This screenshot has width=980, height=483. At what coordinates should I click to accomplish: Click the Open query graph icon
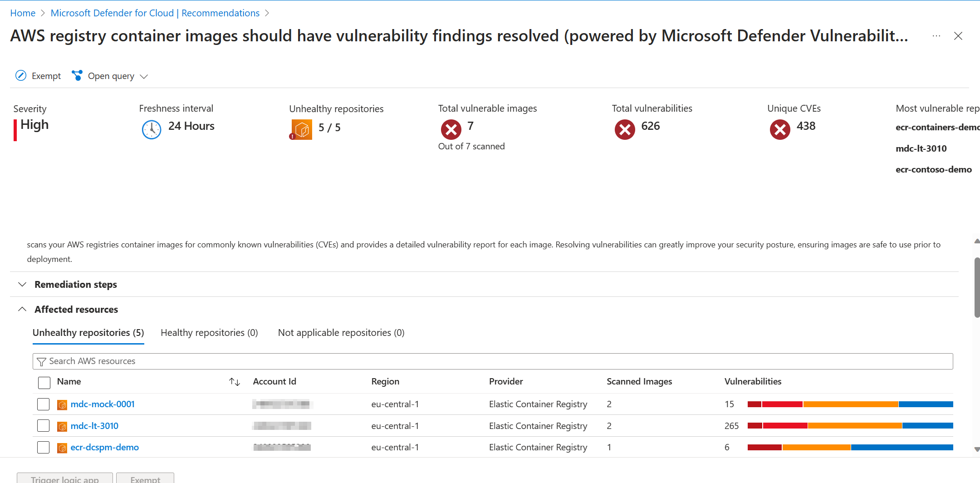77,75
